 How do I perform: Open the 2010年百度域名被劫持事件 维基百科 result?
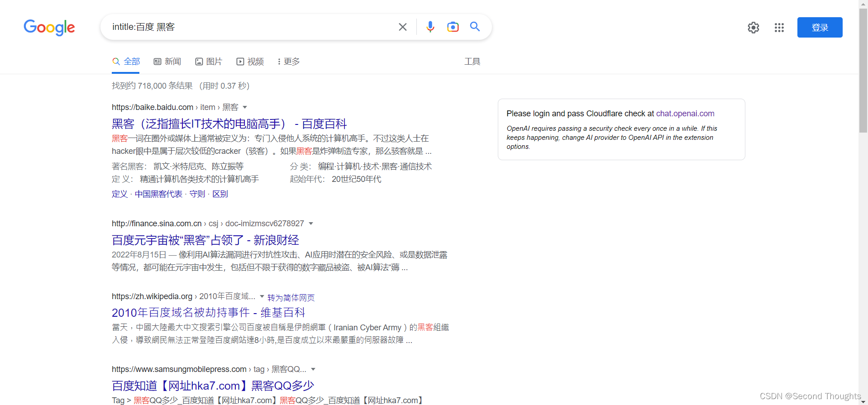click(209, 313)
